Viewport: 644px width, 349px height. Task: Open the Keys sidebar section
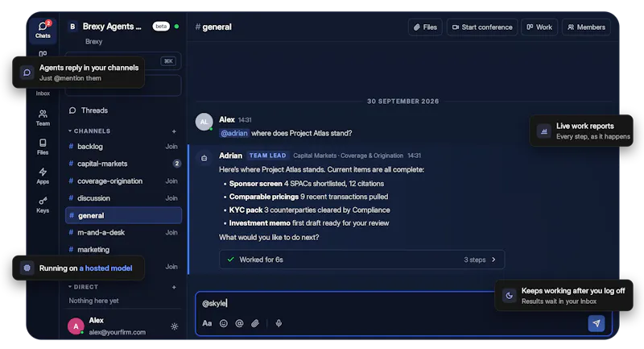(x=43, y=204)
